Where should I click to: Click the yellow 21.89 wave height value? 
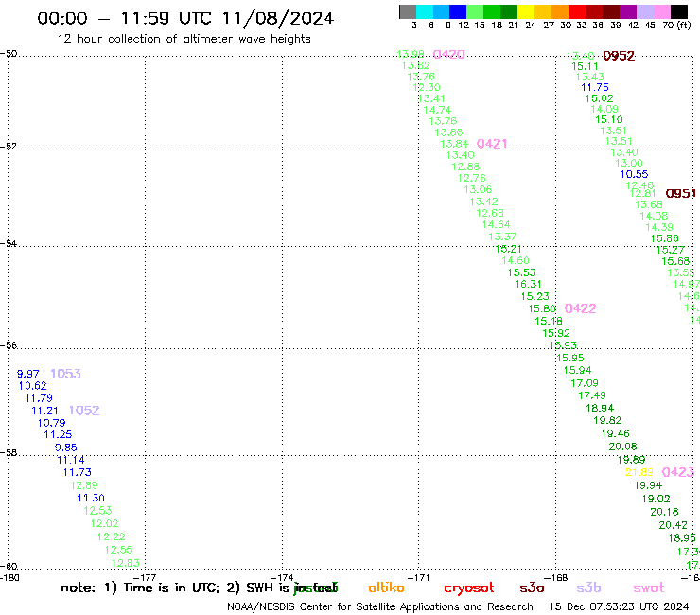click(639, 472)
